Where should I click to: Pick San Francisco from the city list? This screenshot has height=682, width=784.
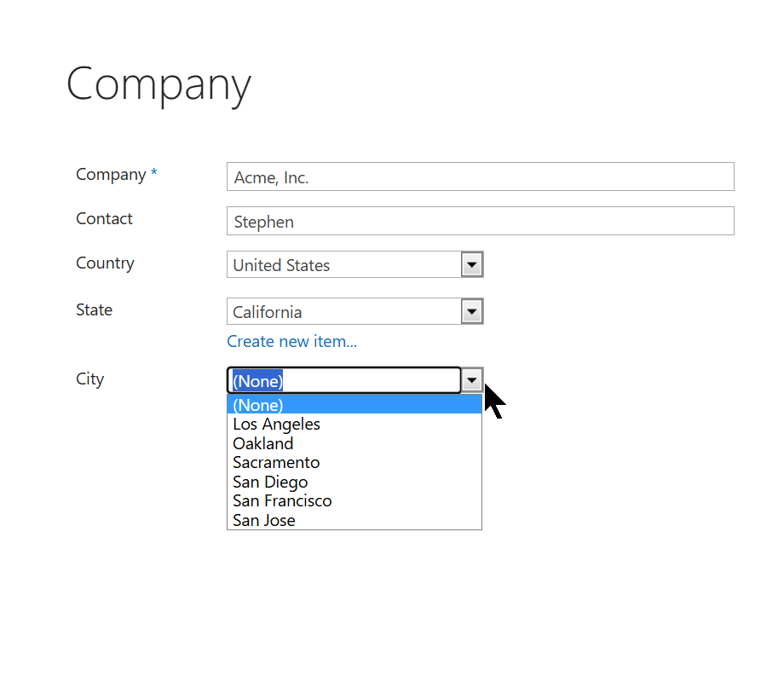tap(354, 501)
